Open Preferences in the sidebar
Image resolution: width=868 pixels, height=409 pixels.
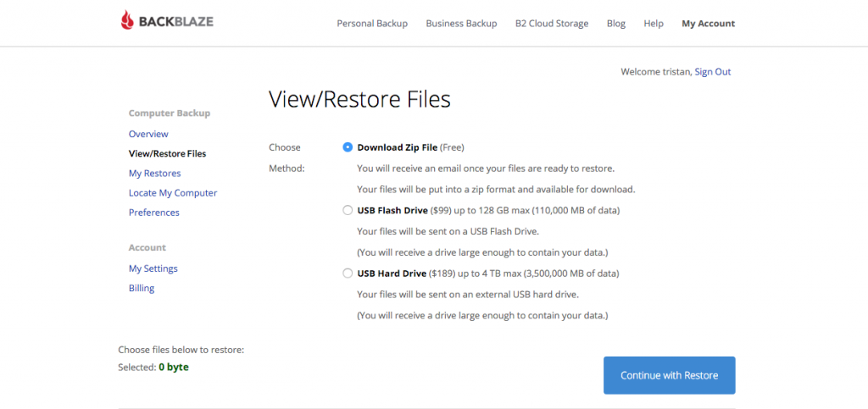click(154, 213)
